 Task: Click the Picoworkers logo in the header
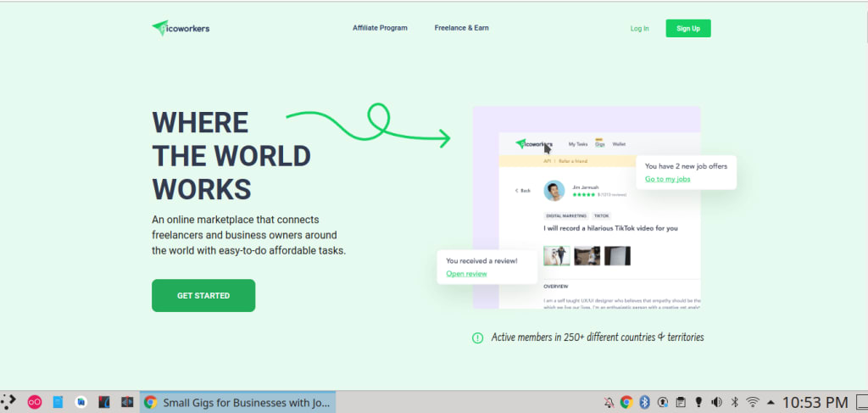point(181,28)
